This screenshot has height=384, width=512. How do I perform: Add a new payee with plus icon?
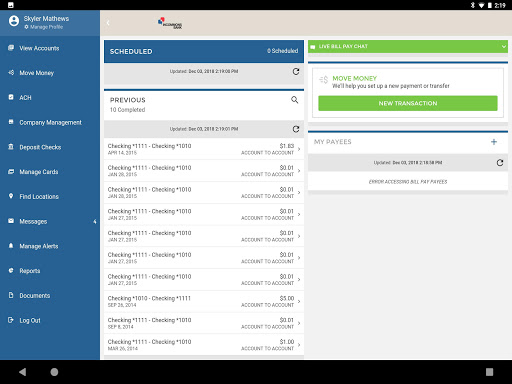[494, 142]
